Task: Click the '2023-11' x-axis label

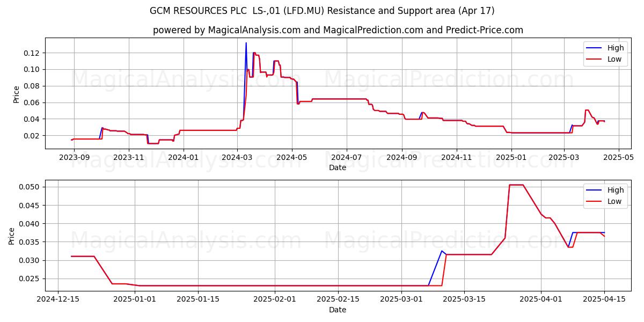Action: pyautogui.click(x=129, y=157)
